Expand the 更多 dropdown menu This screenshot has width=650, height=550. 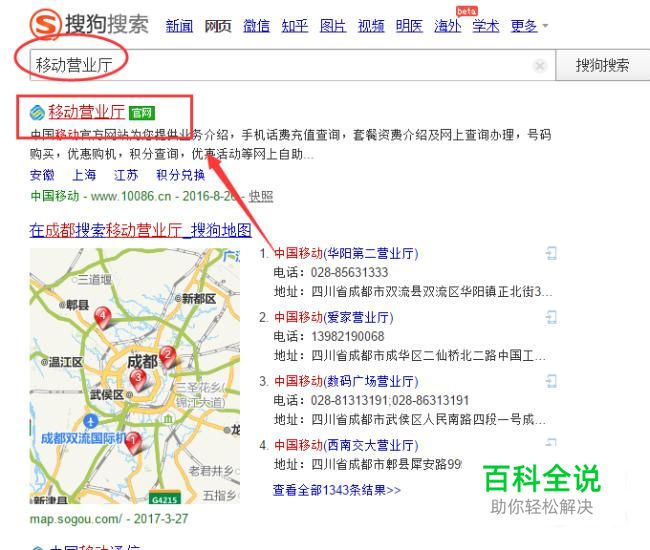pyautogui.click(x=529, y=26)
